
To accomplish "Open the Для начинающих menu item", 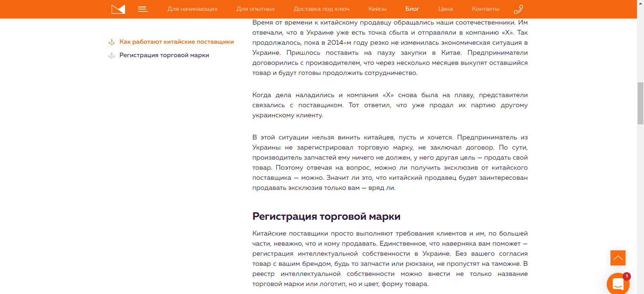I will coord(192,9).
